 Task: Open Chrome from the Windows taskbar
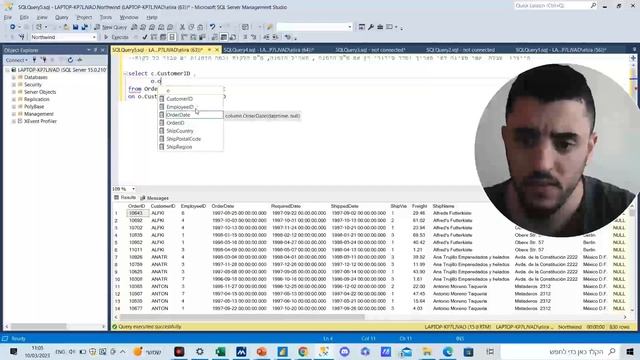tap(303, 351)
